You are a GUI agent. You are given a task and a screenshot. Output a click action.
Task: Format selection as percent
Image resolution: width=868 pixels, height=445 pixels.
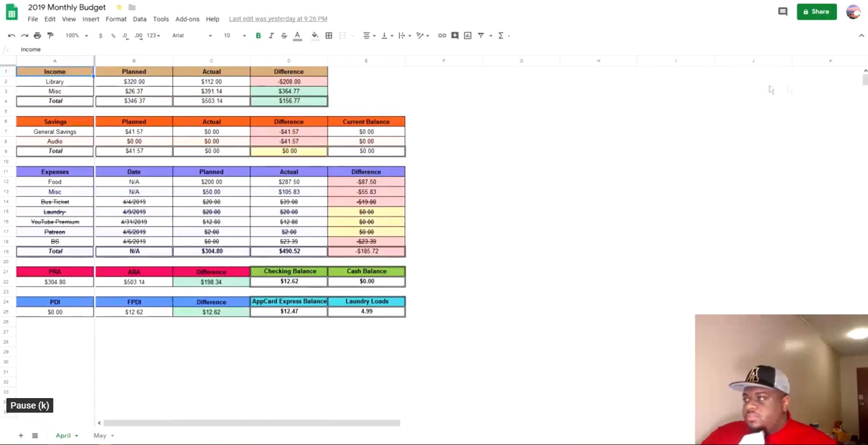click(x=113, y=36)
